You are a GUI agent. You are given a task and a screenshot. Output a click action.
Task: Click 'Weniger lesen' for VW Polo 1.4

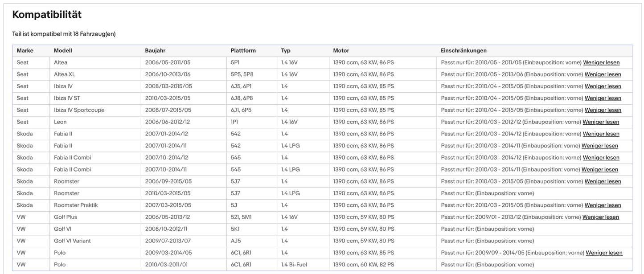[604, 253]
